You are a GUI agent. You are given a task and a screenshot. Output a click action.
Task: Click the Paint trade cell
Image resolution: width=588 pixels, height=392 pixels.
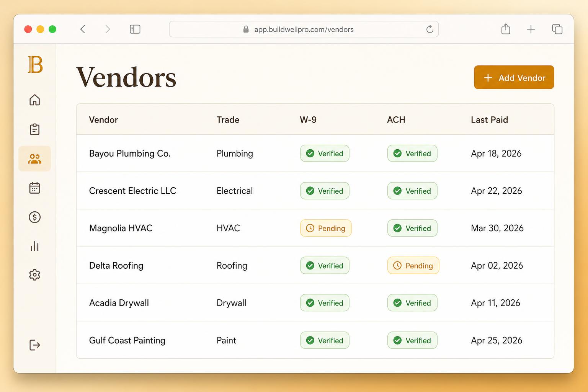click(x=226, y=340)
